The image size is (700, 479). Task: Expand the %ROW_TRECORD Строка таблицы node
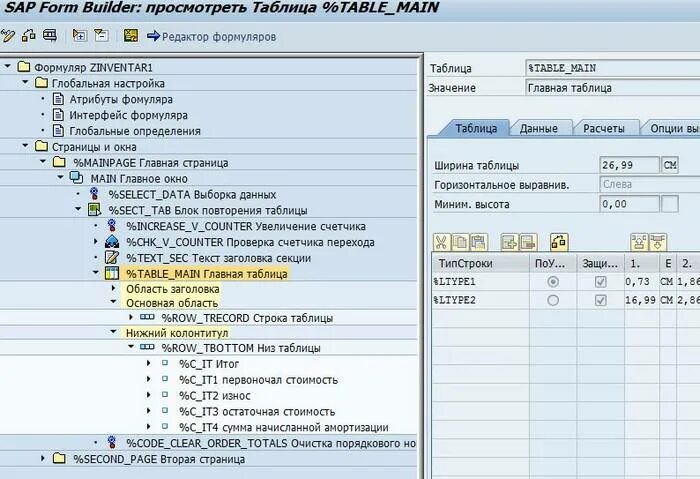pos(131,317)
